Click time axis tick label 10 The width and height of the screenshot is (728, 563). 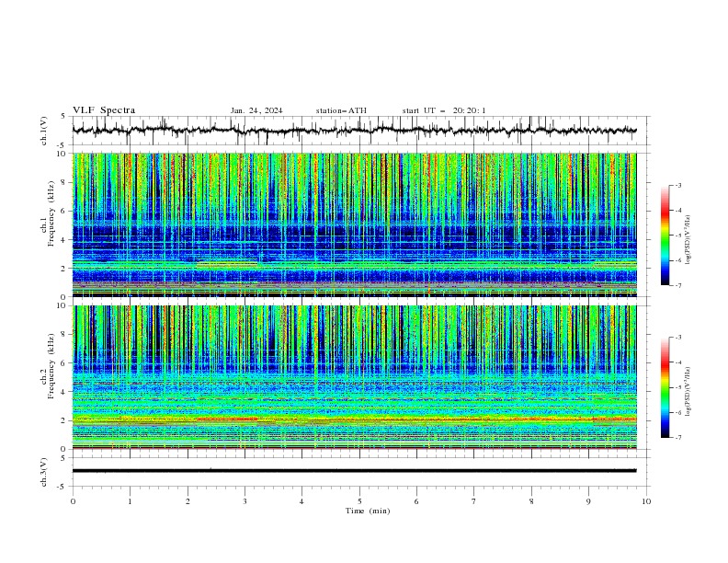point(646,501)
